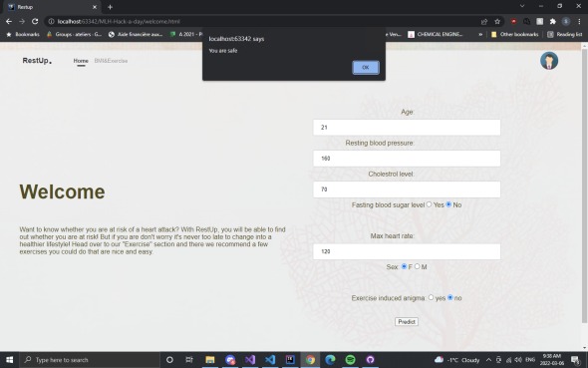Open the Aide financière aux bookmark
The height and width of the screenshot is (368, 588).
click(135, 34)
